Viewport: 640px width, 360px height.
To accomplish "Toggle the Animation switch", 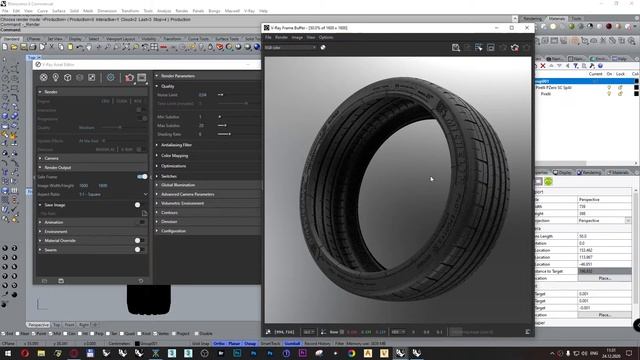I will [x=142, y=222].
